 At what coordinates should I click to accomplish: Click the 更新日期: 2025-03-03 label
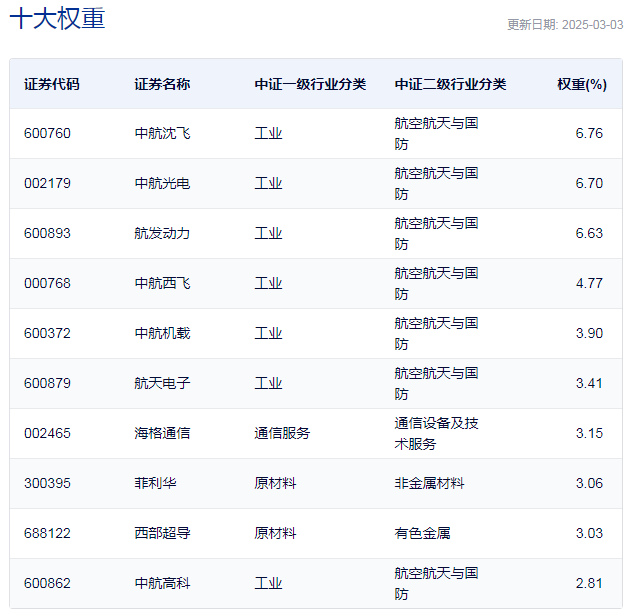tap(565, 25)
